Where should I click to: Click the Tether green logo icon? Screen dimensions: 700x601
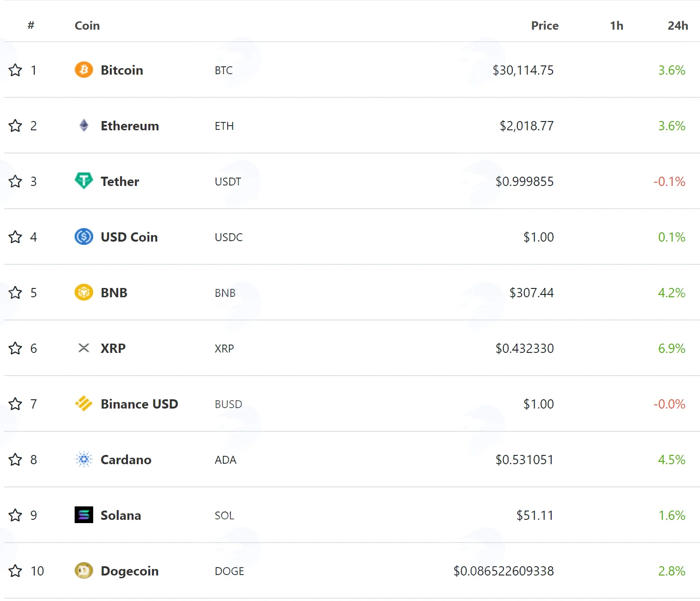point(84,180)
